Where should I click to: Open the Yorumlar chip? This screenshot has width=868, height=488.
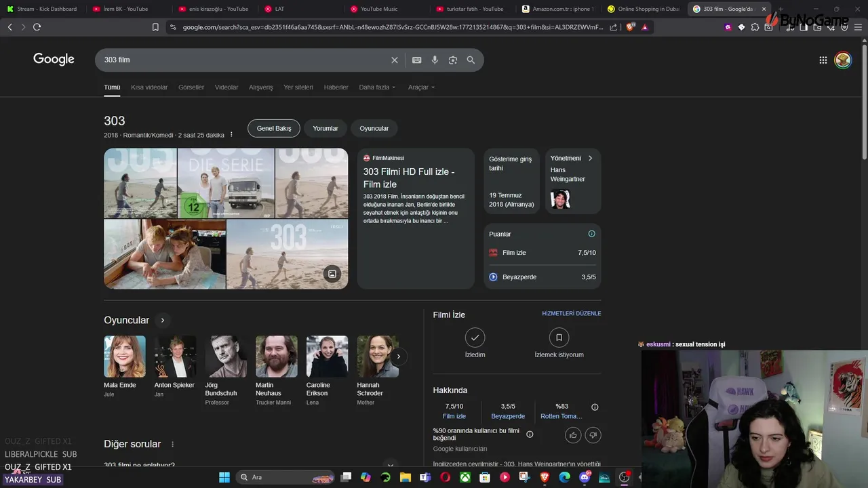pos(325,128)
